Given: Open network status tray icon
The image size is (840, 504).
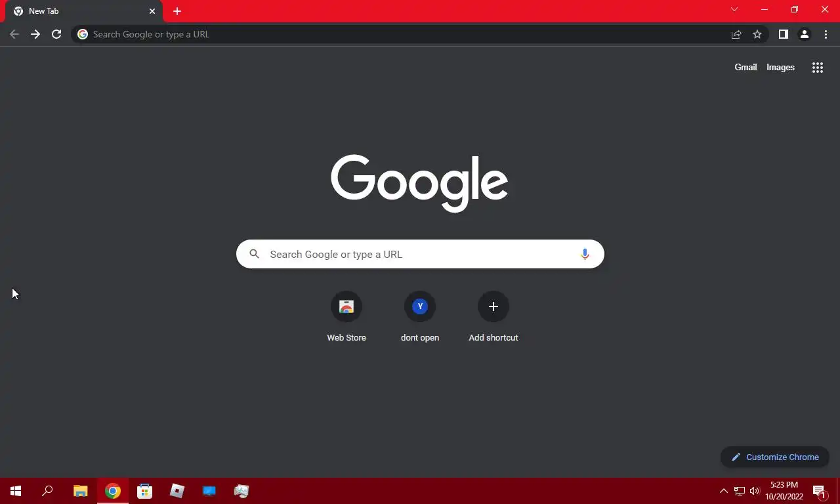Looking at the screenshot, I should pyautogui.click(x=740, y=491).
